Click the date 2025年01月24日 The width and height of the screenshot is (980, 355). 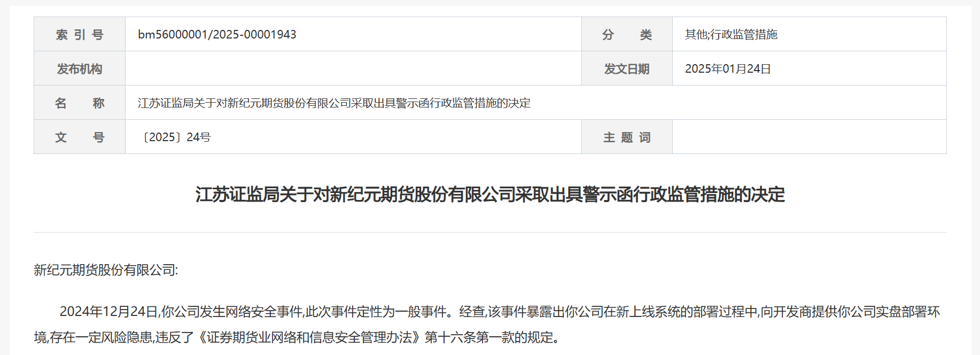point(728,68)
